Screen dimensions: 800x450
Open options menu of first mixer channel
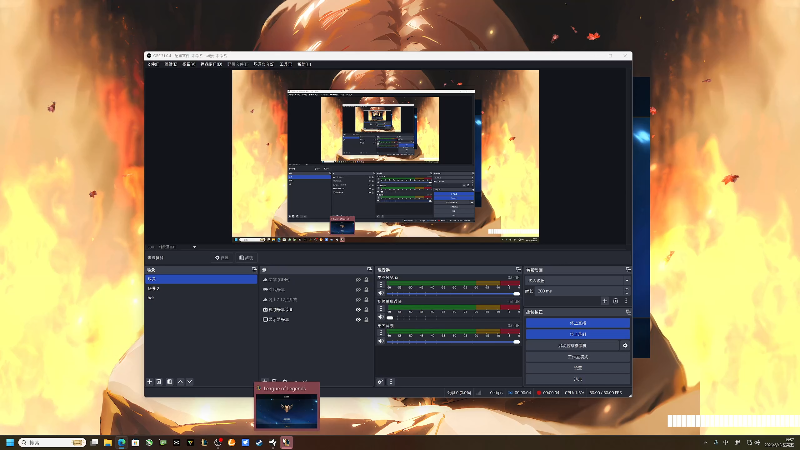point(381,285)
